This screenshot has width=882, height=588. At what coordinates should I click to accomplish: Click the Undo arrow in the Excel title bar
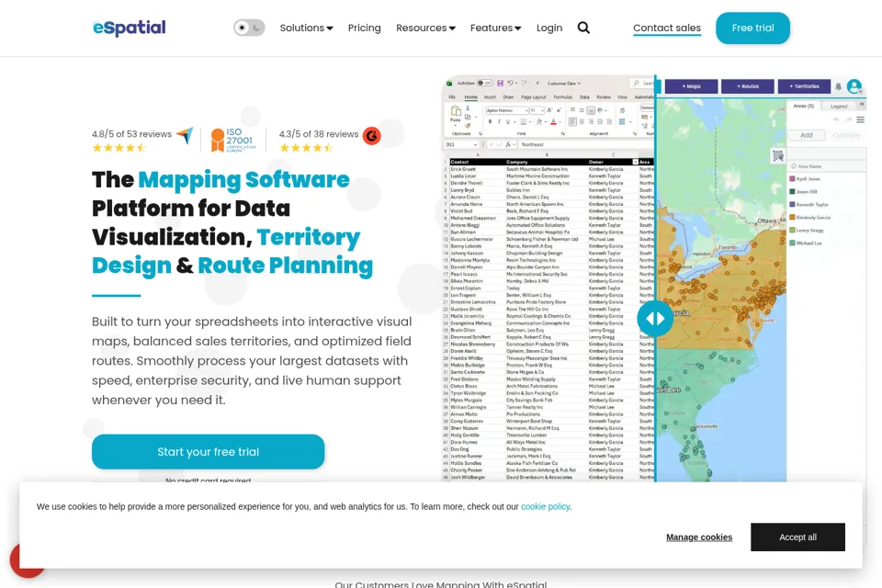coord(510,84)
